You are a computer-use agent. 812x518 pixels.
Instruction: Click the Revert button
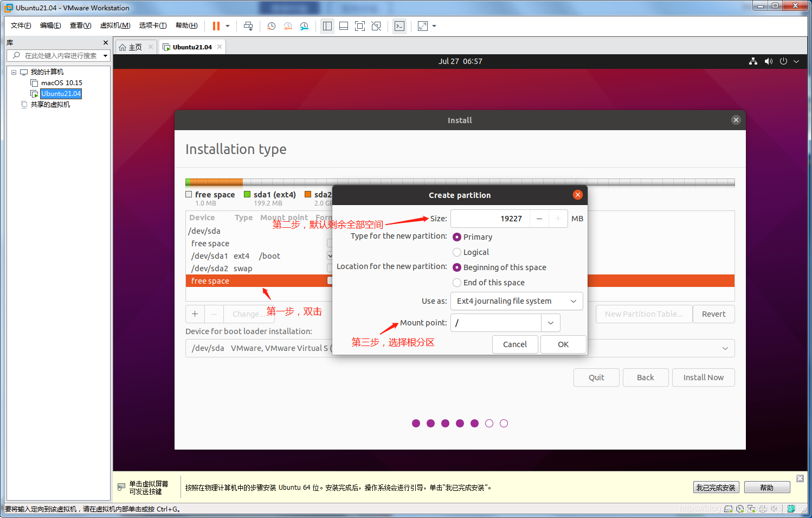click(x=713, y=314)
